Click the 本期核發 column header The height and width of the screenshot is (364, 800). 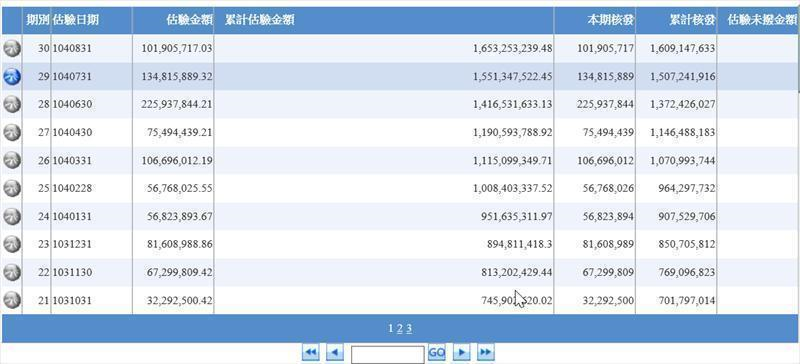pyautogui.click(x=610, y=20)
